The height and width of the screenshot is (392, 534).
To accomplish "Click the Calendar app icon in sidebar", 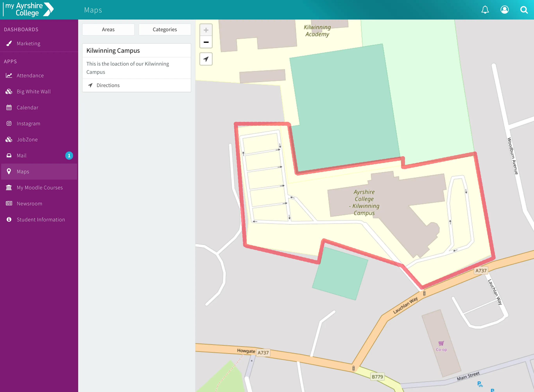I will pos(9,107).
